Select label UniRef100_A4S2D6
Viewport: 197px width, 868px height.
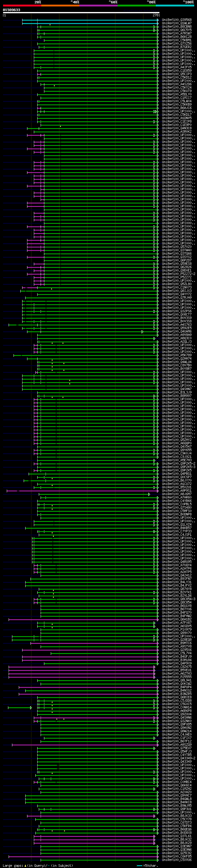(177, 84)
